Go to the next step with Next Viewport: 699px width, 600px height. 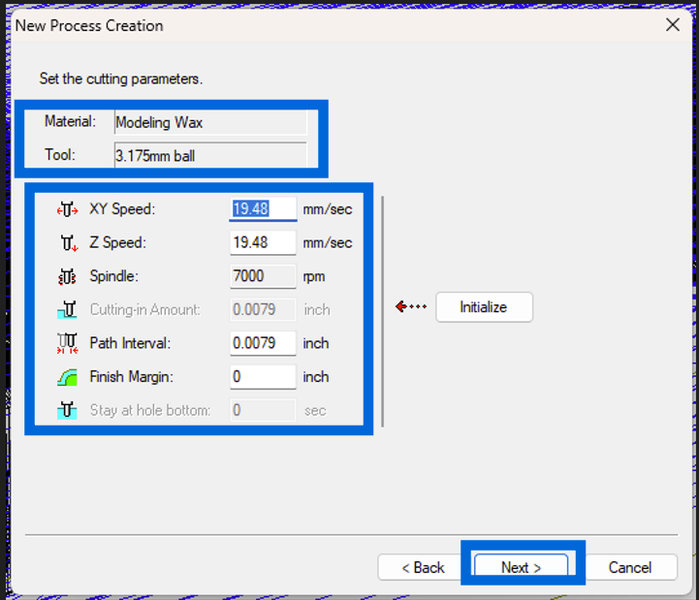click(x=521, y=567)
